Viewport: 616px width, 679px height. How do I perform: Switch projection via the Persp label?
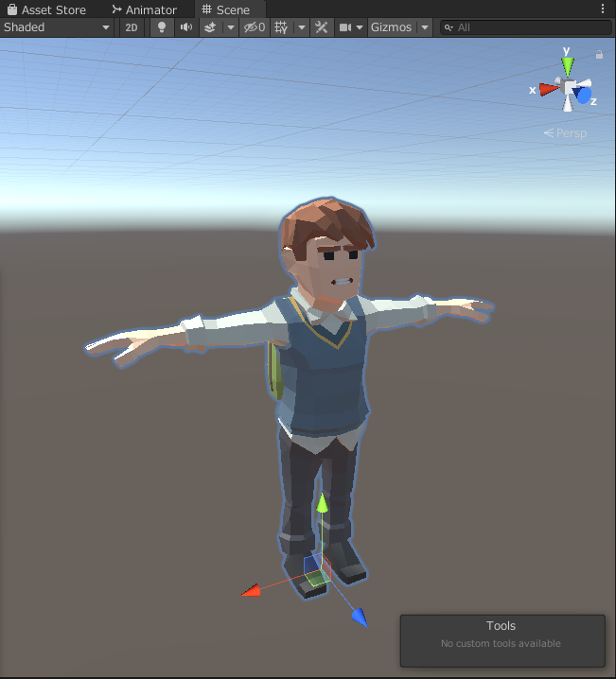pyautogui.click(x=565, y=133)
